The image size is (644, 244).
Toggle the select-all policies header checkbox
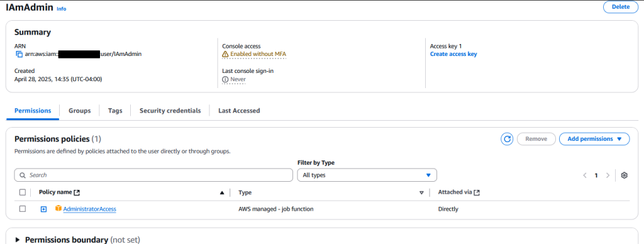coord(23,192)
